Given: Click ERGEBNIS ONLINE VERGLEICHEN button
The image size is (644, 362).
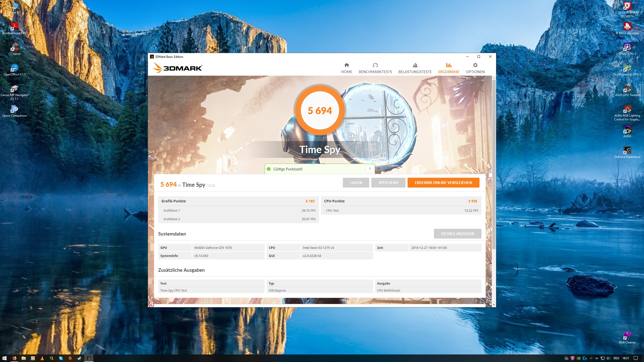Looking at the screenshot, I should 443,183.
